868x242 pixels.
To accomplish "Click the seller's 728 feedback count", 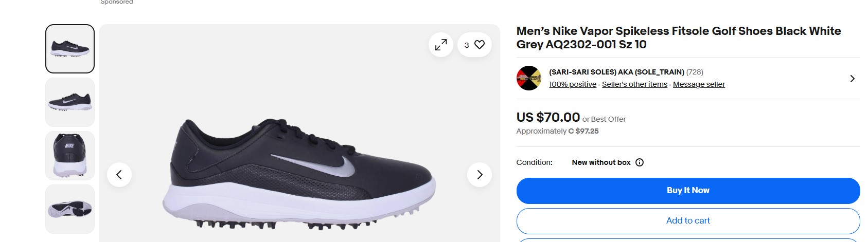I will [695, 72].
